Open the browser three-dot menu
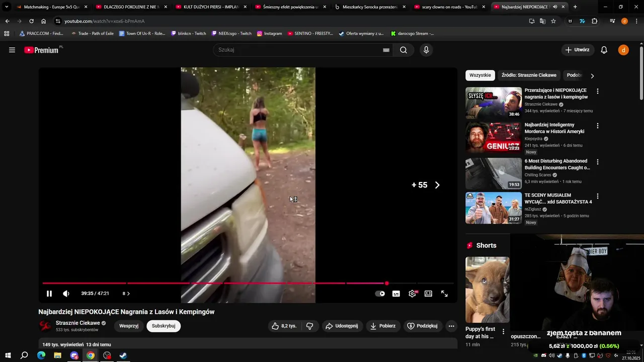644x362 pixels. pos(636,21)
